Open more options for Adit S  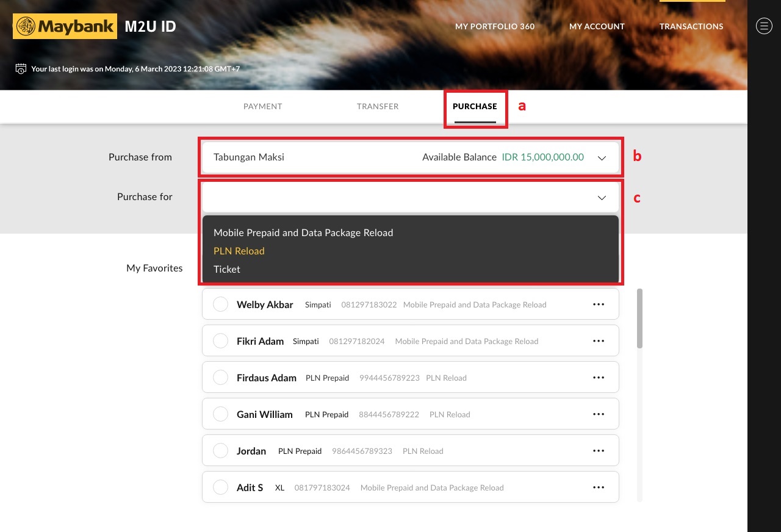click(x=599, y=487)
